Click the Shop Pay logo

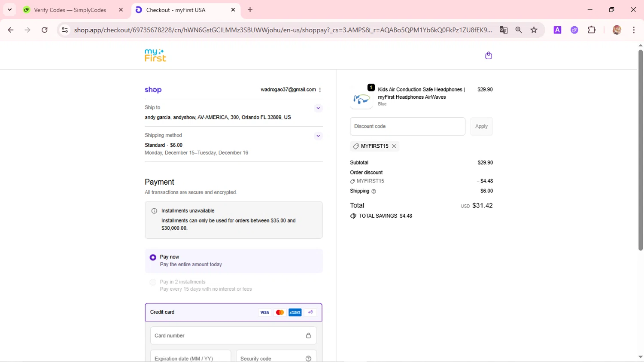coord(153,90)
